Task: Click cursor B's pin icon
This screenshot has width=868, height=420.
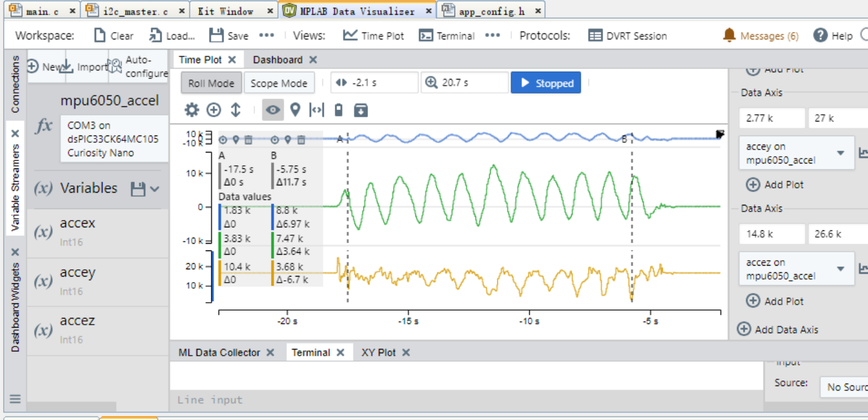Action: [288, 140]
